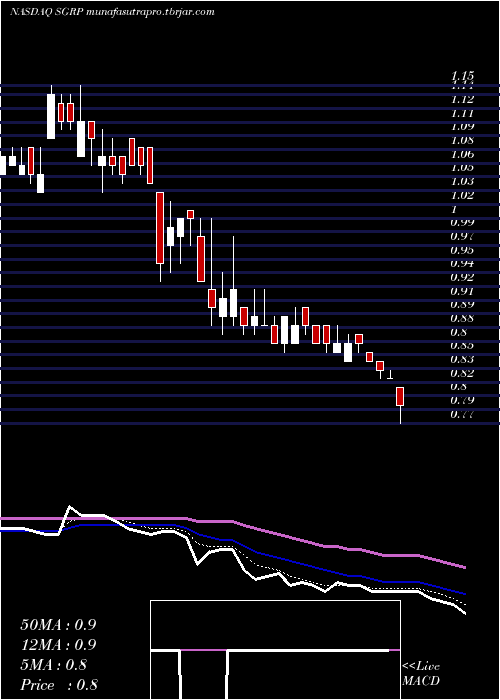Click the 0.79 price axis label
The image size is (500, 700).
point(462,400)
